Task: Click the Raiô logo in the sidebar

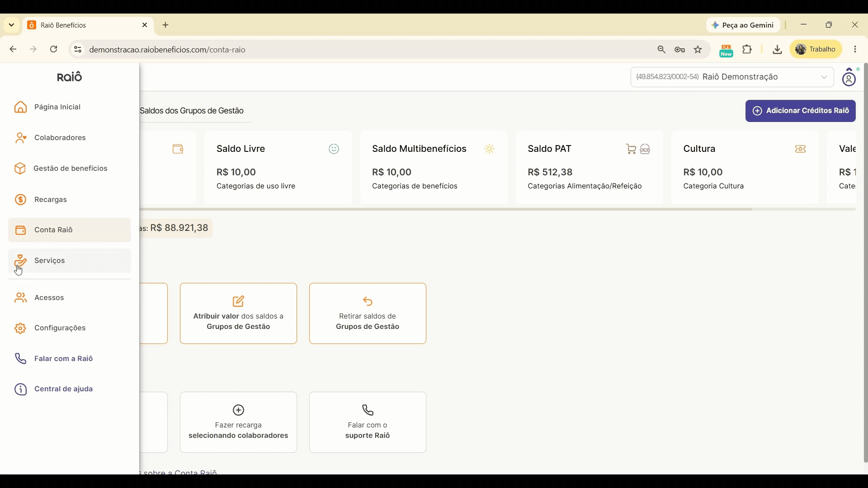Action: click(x=70, y=77)
